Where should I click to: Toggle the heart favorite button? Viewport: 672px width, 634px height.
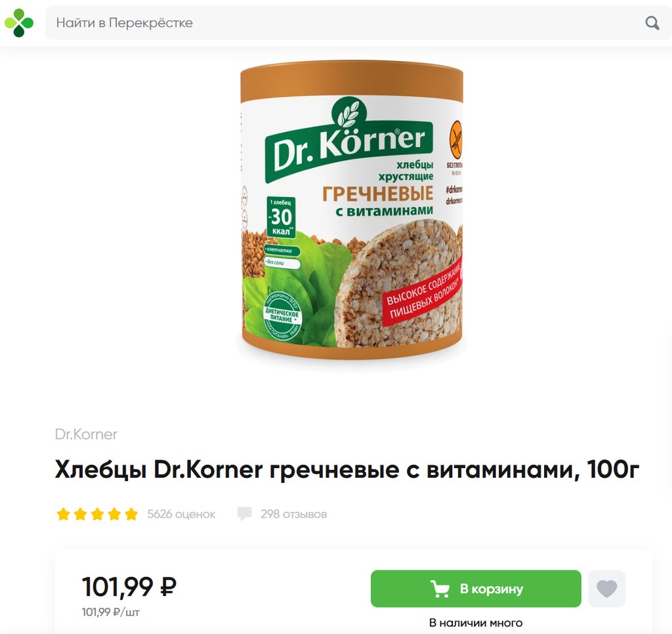point(606,589)
